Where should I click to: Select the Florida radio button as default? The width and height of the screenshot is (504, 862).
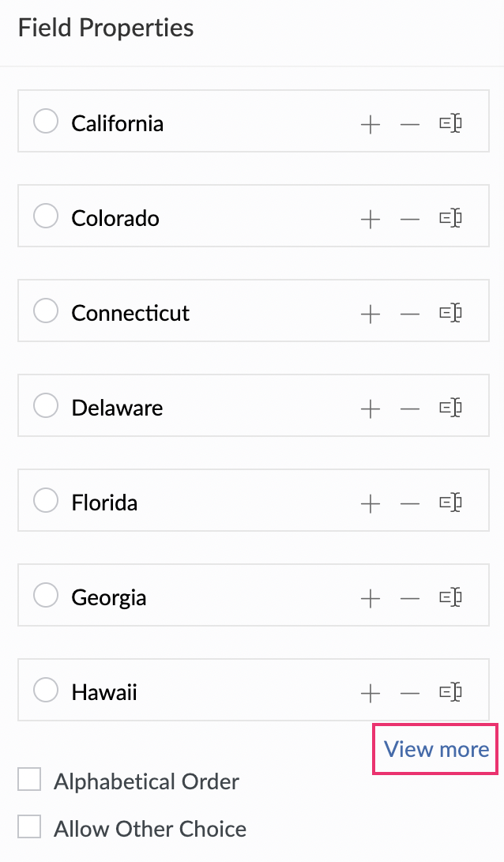tap(46, 501)
